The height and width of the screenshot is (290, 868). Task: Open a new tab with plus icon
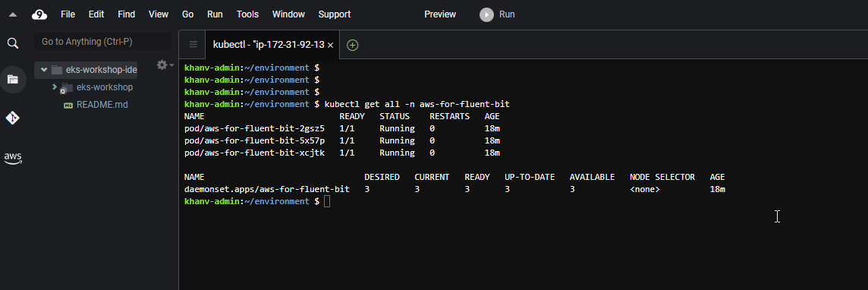click(352, 45)
